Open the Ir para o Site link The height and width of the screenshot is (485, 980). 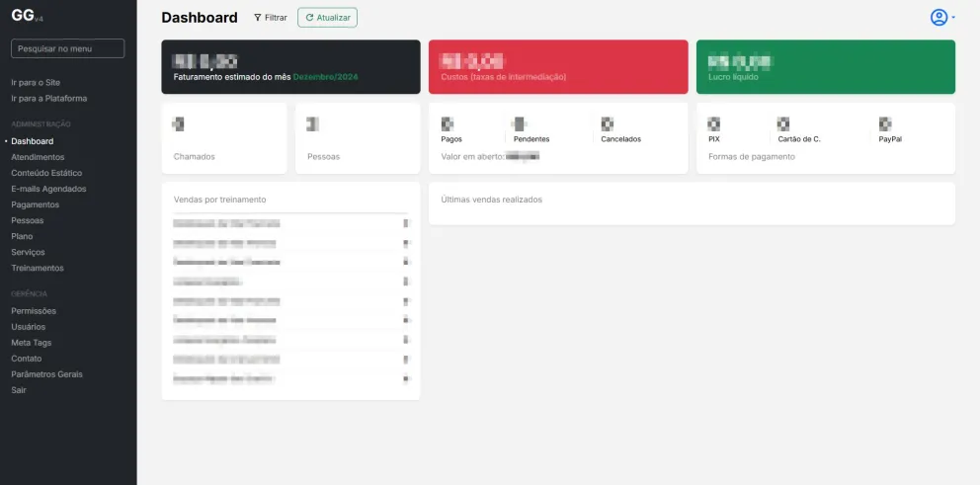tap(36, 83)
